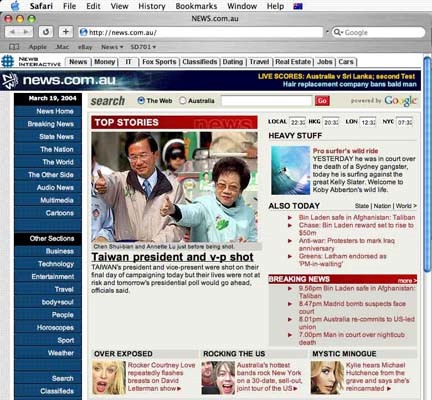The width and height of the screenshot is (432, 400).
Task: Expand the SD701 bookmarks dropdown
Action: [143, 47]
